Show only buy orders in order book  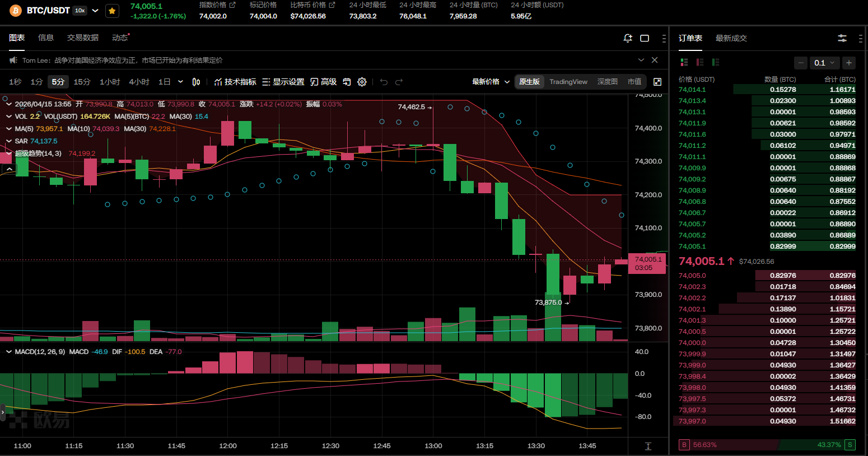(x=715, y=62)
